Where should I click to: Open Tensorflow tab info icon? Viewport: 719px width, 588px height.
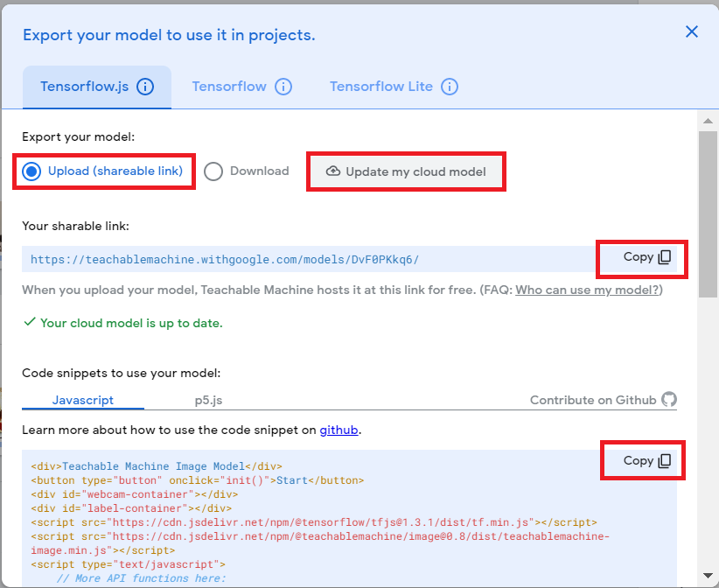tap(283, 87)
